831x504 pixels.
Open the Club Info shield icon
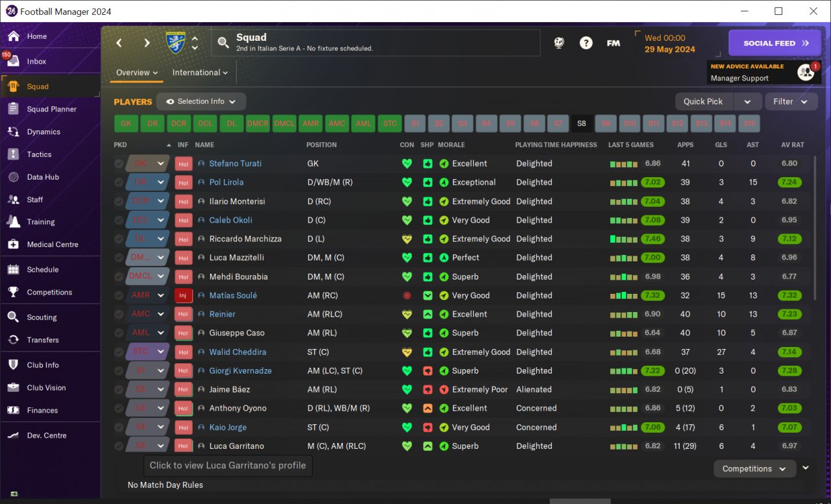(x=13, y=365)
